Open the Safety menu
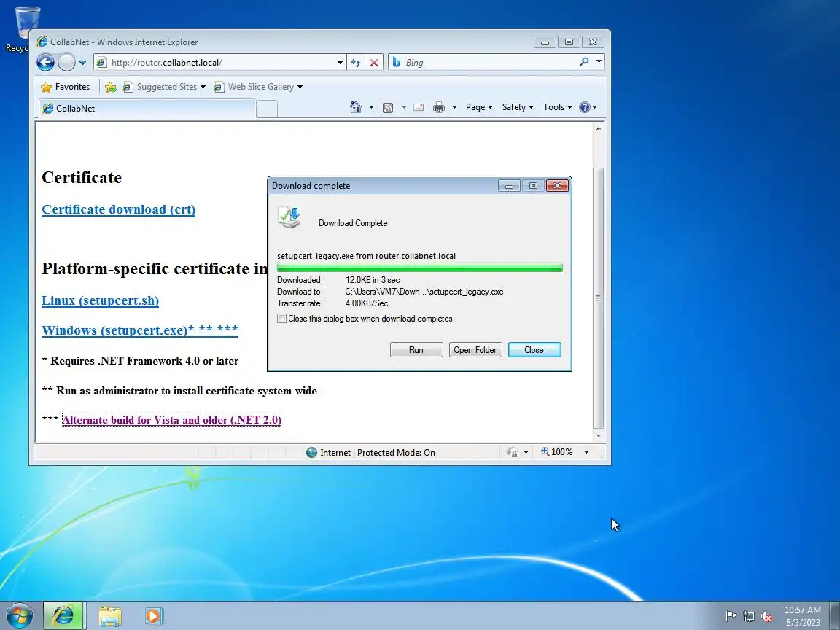 (x=518, y=107)
